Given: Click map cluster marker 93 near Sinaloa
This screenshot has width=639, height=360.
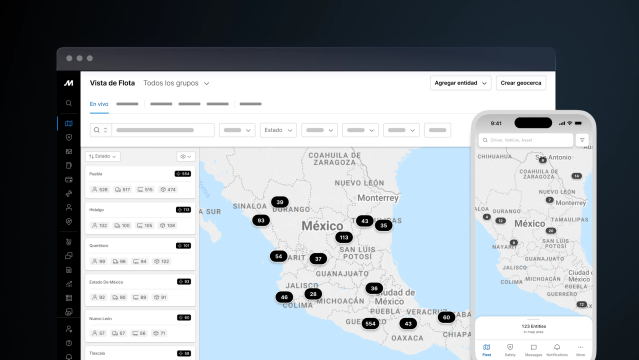Looking at the screenshot, I should pyautogui.click(x=261, y=220).
